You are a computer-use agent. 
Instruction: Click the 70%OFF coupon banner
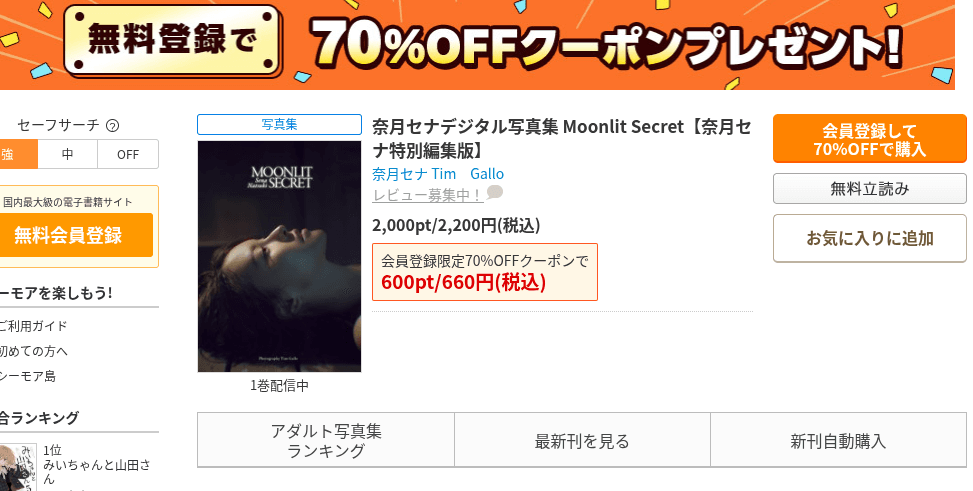tap(477, 45)
